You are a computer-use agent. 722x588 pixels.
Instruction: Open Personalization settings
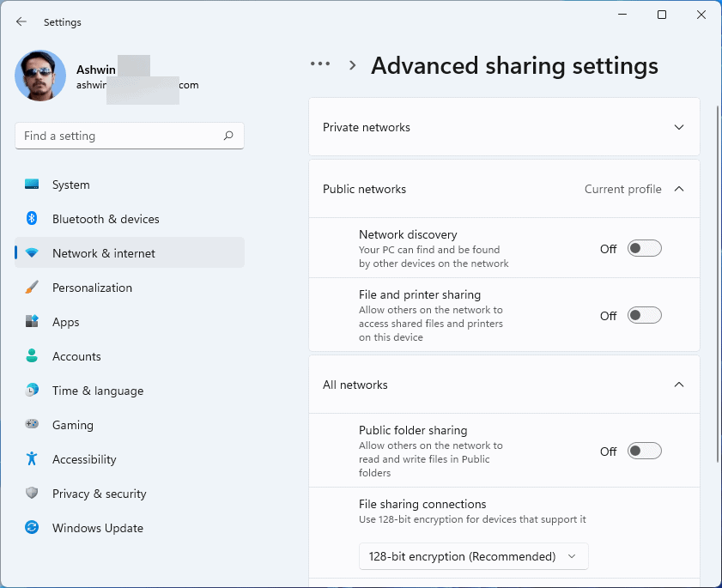130,288
